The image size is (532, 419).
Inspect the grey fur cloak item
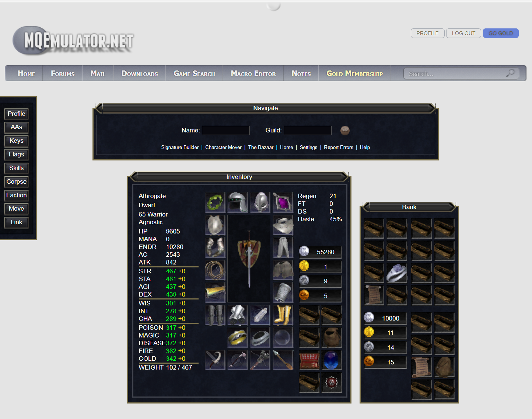[x=283, y=270]
